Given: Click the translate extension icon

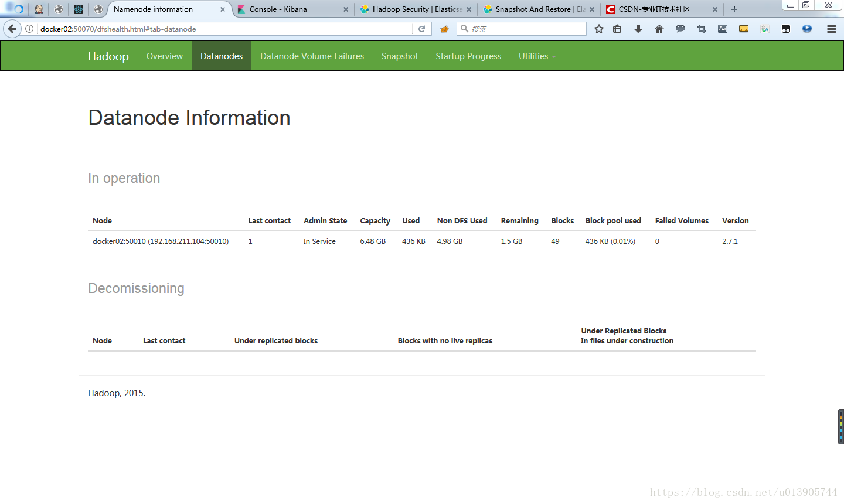Looking at the screenshot, I should (x=765, y=29).
